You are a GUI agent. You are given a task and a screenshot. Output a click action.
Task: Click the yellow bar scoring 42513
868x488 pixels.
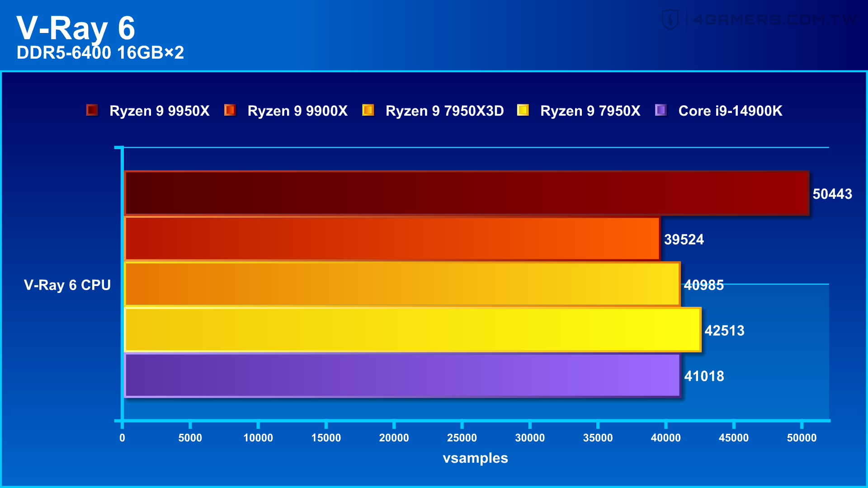click(413, 330)
